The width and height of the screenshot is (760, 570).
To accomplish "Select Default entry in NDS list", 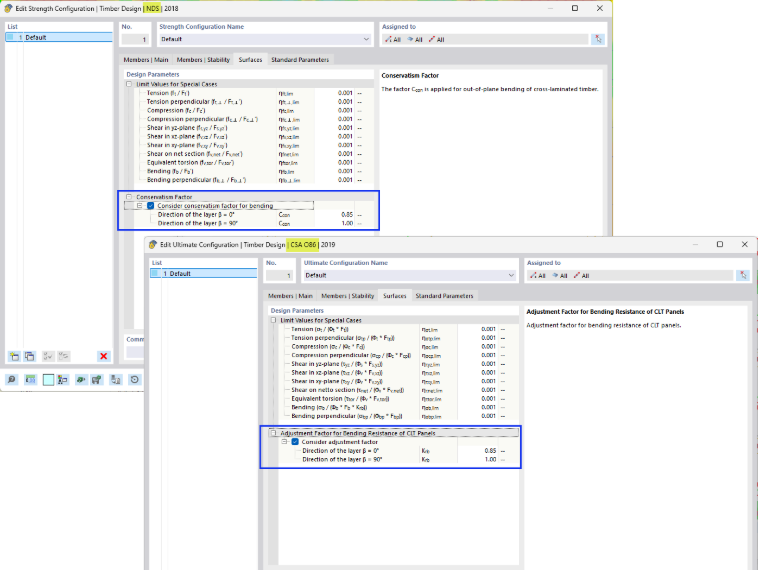I will (x=59, y=37).
